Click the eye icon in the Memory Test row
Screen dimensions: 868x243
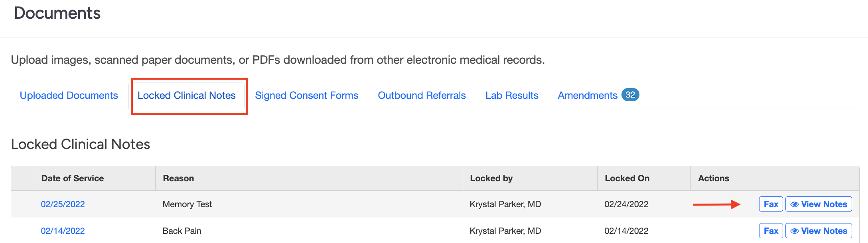pyautogui.click(x=795, y=204)
